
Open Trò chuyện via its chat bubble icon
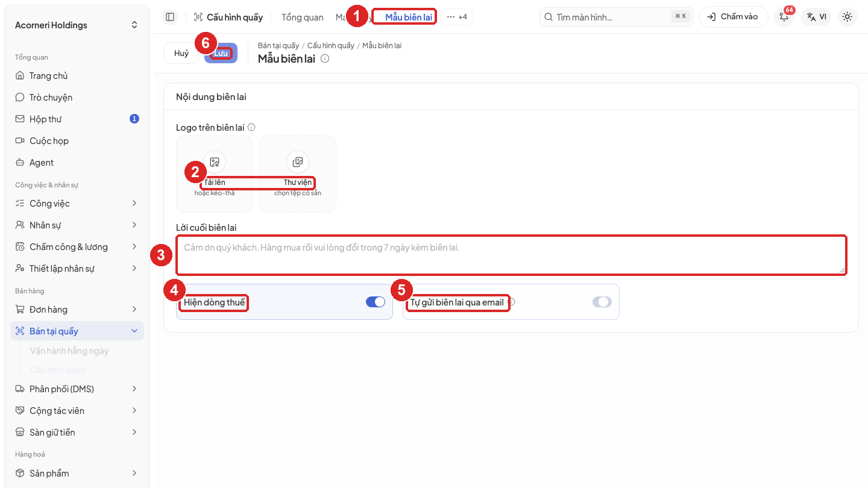coord(20,98)
